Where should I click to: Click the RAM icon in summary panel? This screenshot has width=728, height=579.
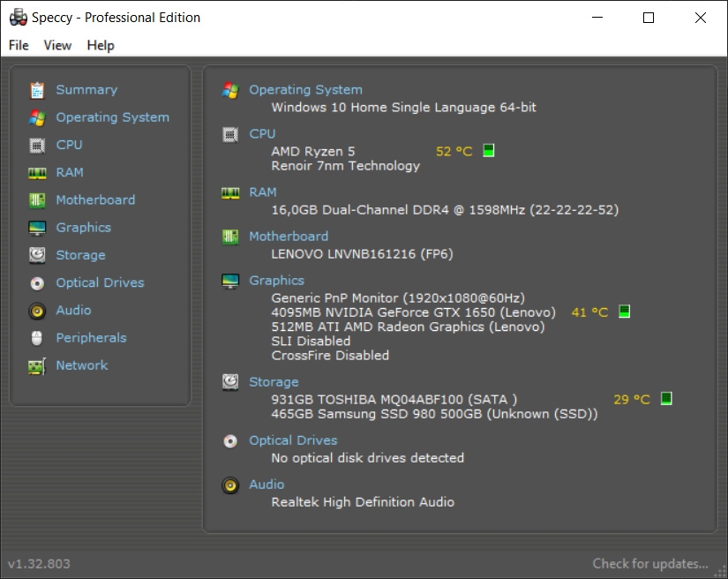pyautogui.click(x=230, y=193)
